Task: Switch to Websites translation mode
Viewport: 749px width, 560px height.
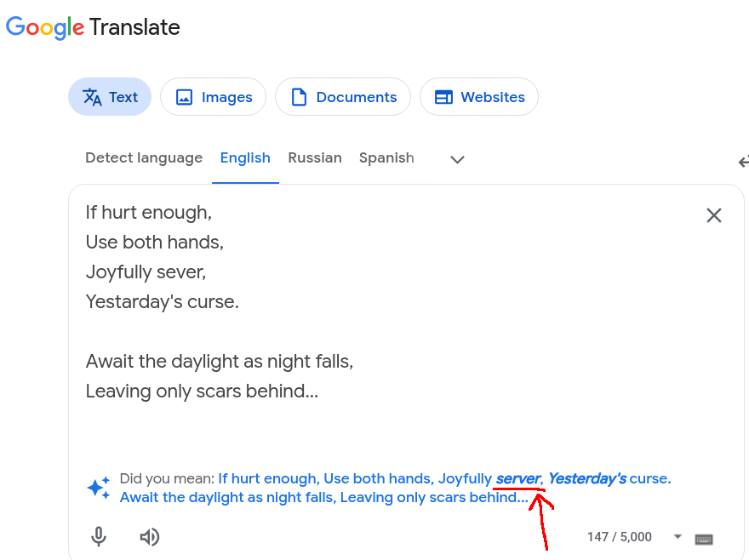Action: click(x=479, y=97)
